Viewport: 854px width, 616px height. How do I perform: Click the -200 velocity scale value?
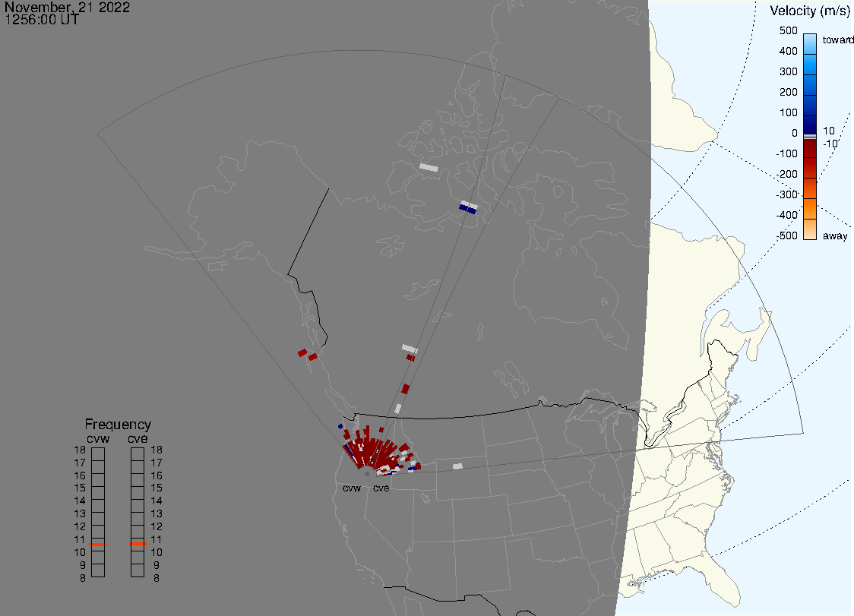click(x=787, y=174)
